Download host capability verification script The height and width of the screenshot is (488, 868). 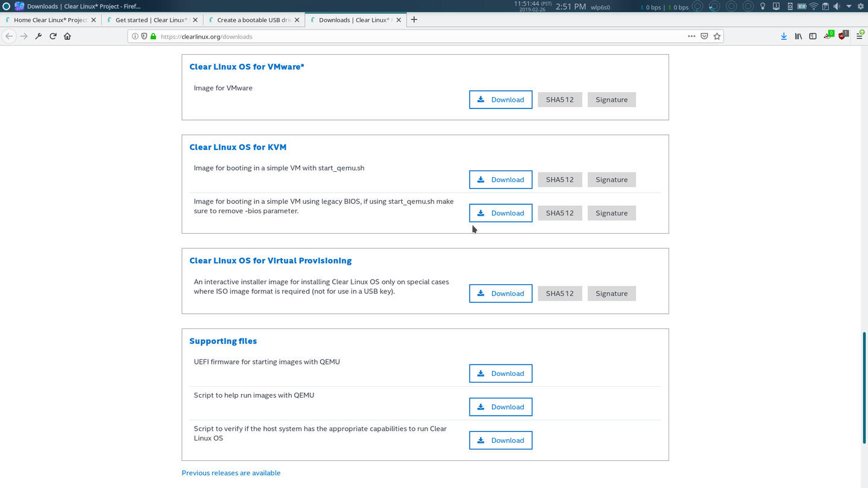pyautogui.click(x=500, y=440)
